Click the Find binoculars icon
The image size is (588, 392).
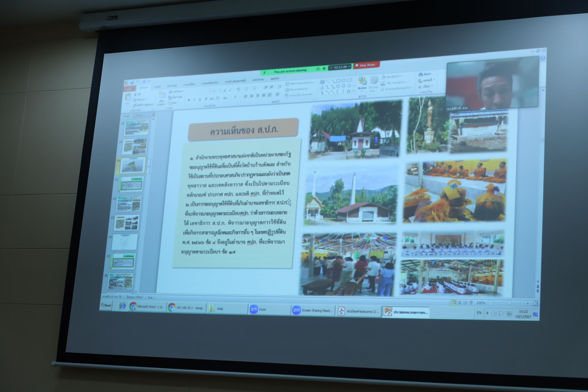pyautogui.click(x=420, y=74)
